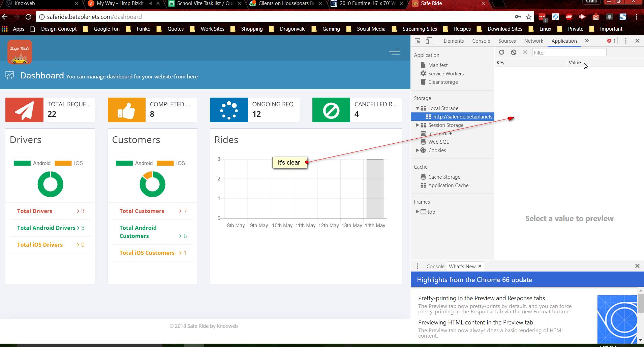
Task: Delete the selected storage entry
Action: pos(525,52)
